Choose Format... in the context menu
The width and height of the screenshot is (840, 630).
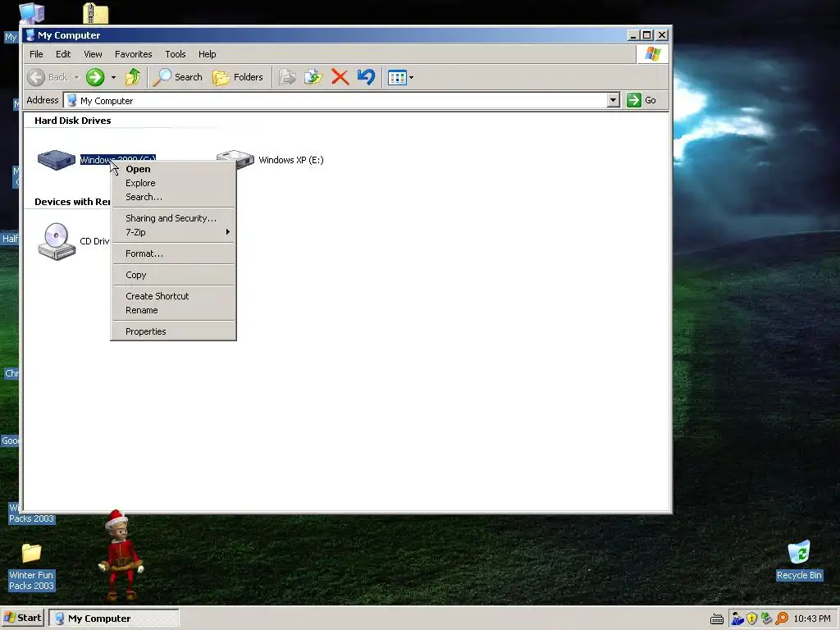173,253
